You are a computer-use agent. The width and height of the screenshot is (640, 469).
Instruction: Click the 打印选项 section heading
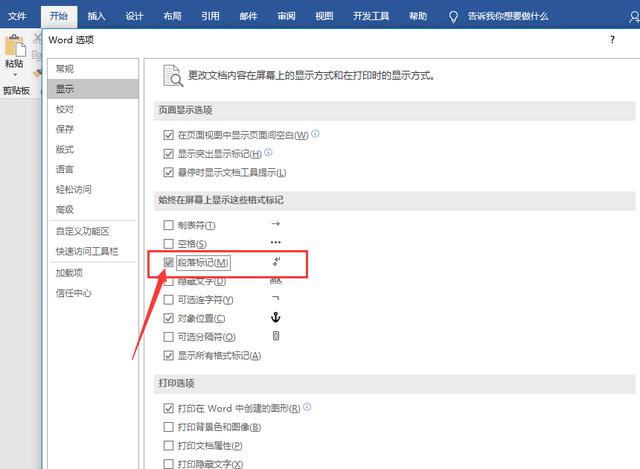point(176,383)
